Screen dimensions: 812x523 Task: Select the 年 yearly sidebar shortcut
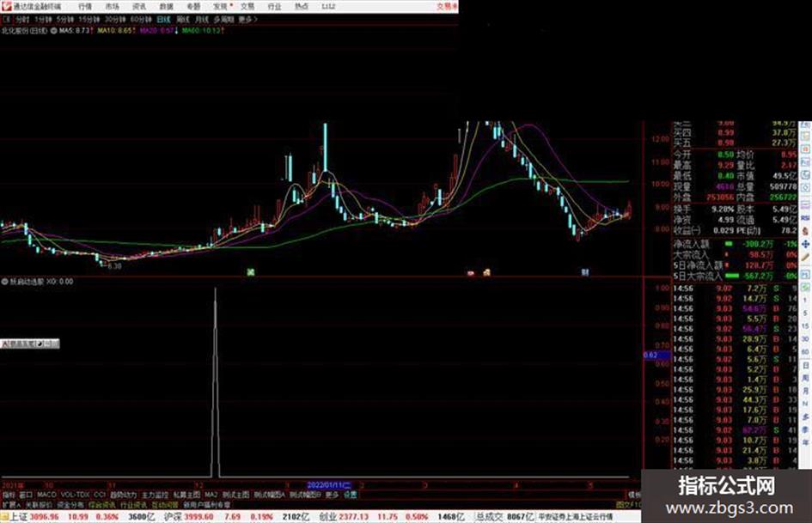[x=805, y=441]
